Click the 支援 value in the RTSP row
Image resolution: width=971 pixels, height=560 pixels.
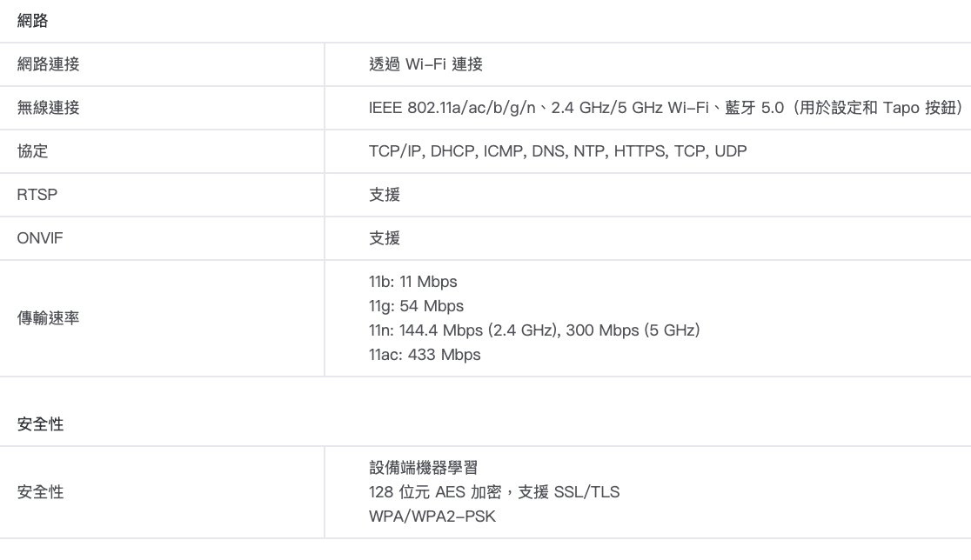coord(385,195)
